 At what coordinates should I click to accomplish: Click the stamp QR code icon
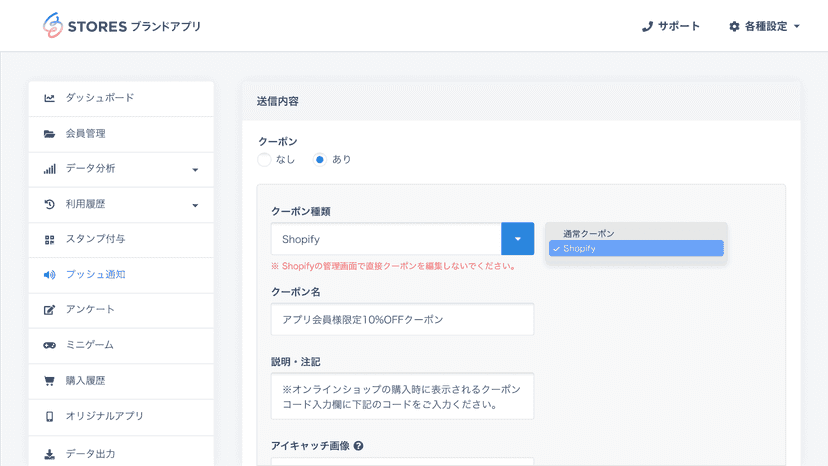(x=49, y=240)
